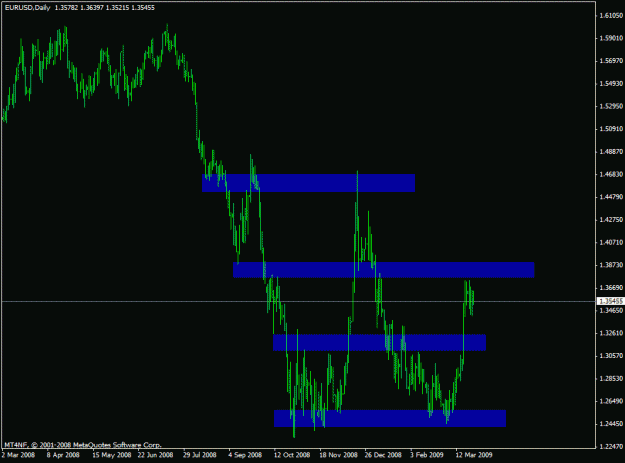The image size is (625, 463).
Task: Click the 18 Nov 2008 date label
Action: [338, 455]
